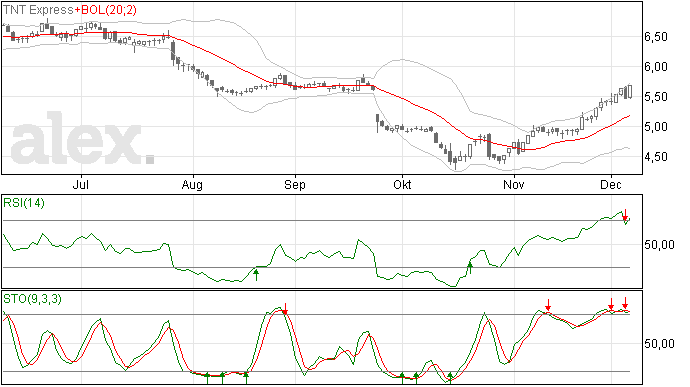Click the last green arrow in stochastic panel
The width and height of the screenshot is (690, 387).
(x=450, y=379)
